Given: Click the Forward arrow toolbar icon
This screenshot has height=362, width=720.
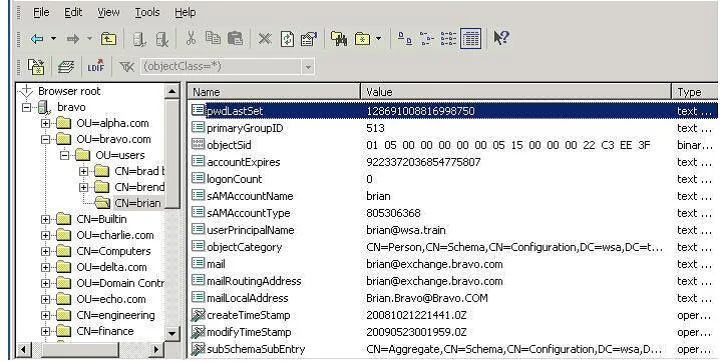Looking at the screenshot, I should (73, 39).
